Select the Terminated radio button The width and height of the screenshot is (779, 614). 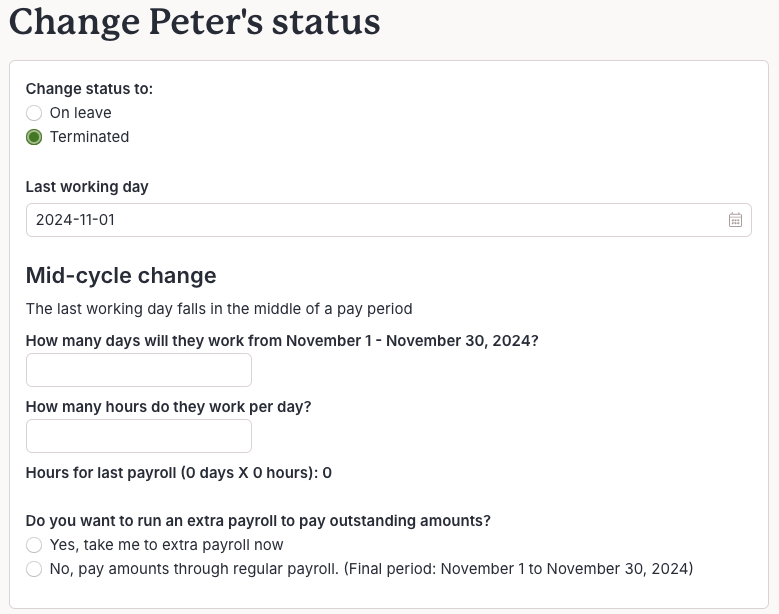(34, 137)
